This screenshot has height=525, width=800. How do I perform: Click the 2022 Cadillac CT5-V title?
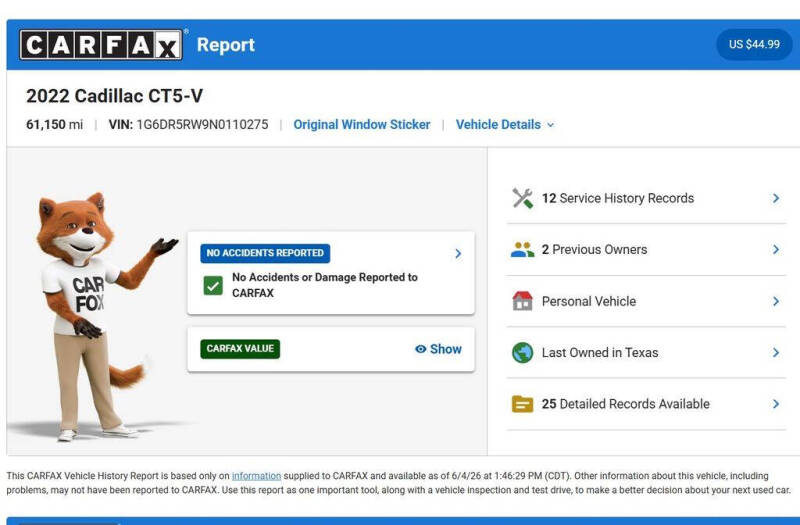[114, 96]
